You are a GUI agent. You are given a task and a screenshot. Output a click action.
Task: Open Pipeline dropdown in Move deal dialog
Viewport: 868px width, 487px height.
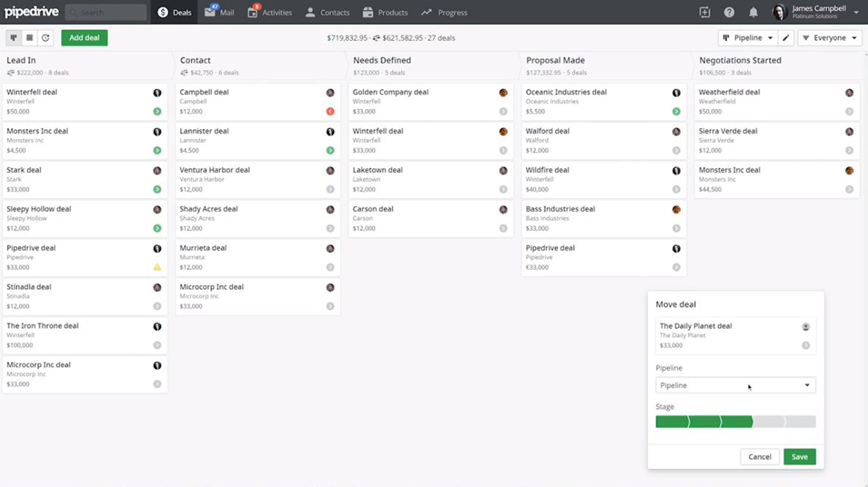[x=735, y=385]
